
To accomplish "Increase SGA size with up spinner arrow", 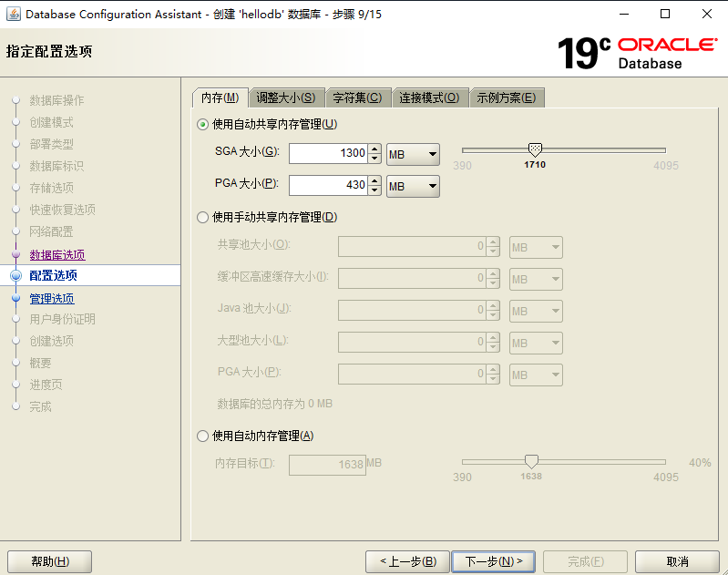I will pos(374,149).
